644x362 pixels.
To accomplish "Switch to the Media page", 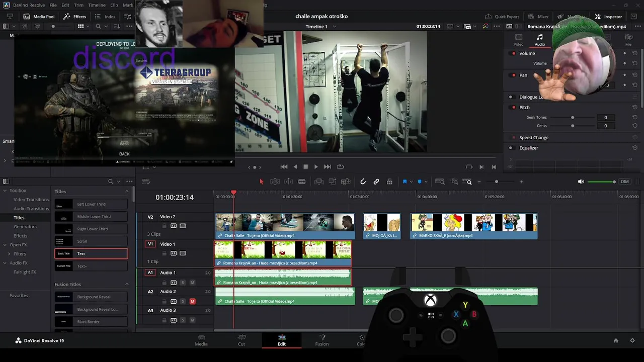I will tap(201, 340).
